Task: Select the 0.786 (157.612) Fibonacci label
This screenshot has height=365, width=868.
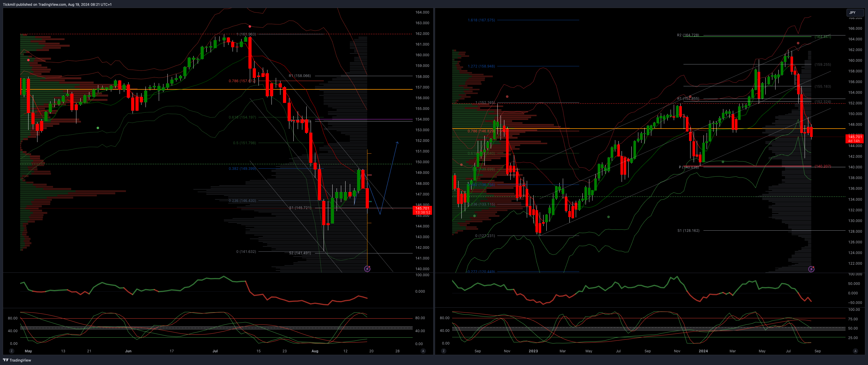Action: tap(242, 81)
